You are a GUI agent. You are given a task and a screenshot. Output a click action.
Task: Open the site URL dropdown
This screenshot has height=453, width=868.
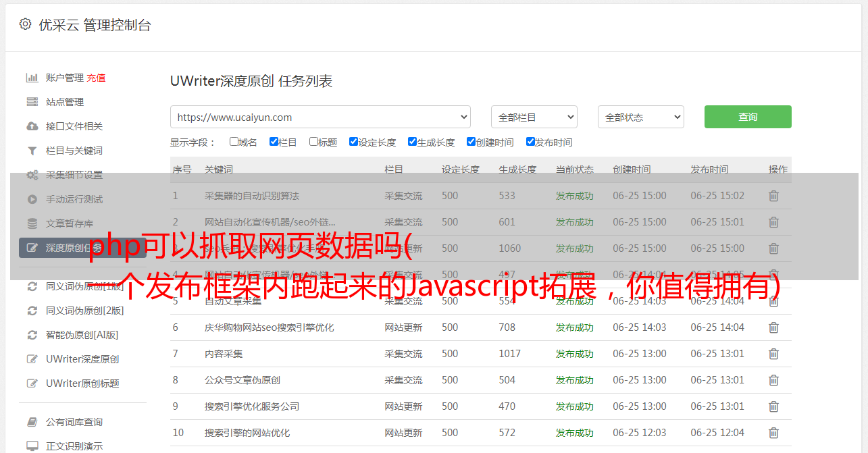point(320,117)
